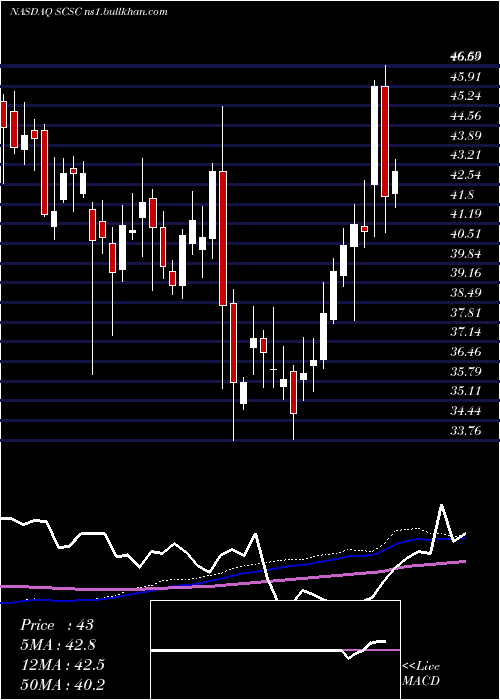Click the 43.89 price axis label
This screenshot has width=500, height=700.
[466, 136]
